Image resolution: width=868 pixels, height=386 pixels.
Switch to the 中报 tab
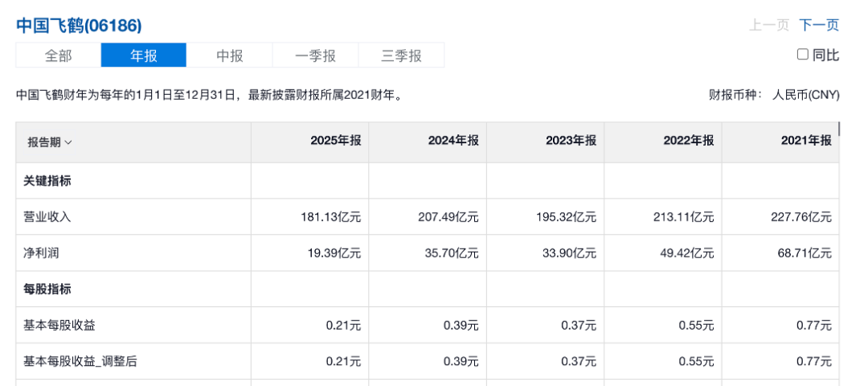[230, 55]
